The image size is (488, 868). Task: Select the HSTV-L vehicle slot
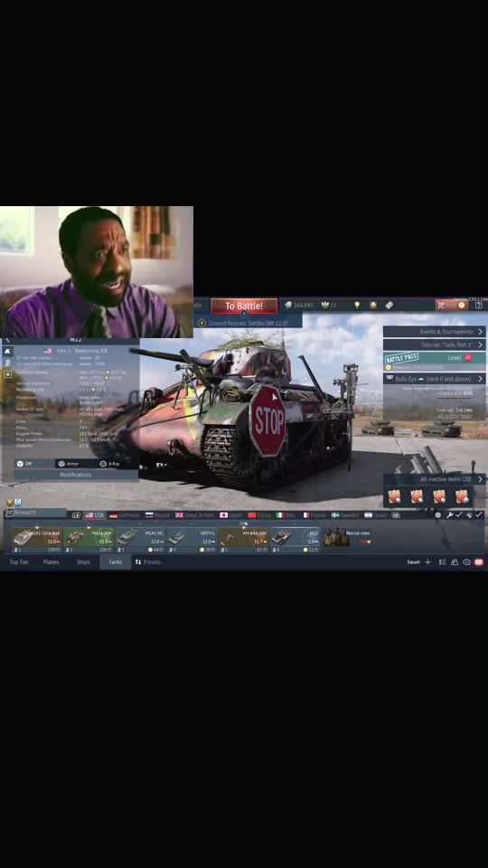pyautogui.click(x=192, y=540)
